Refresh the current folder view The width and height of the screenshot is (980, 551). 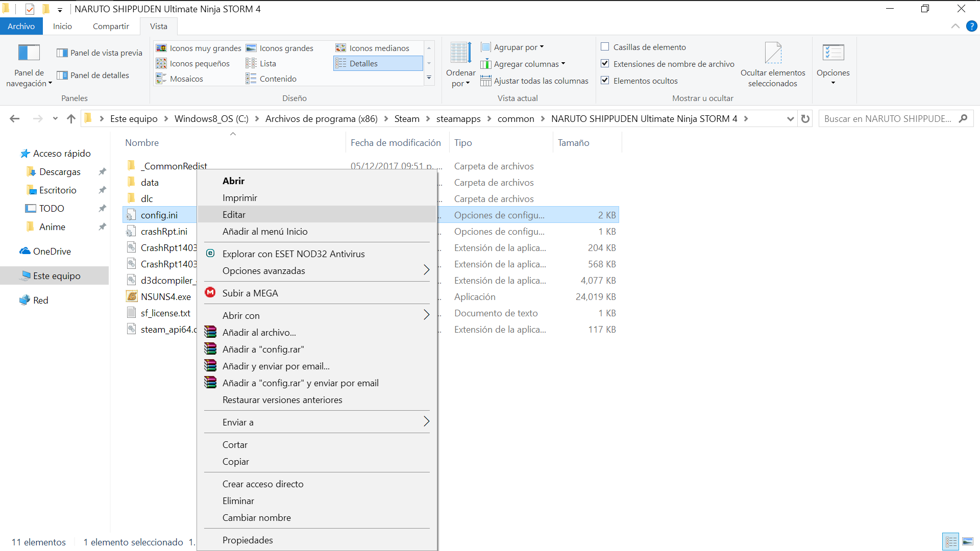coord(805,119)
